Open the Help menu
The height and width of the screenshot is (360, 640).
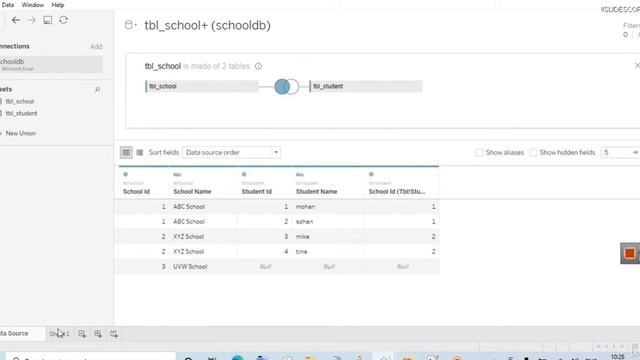(58, 5)
